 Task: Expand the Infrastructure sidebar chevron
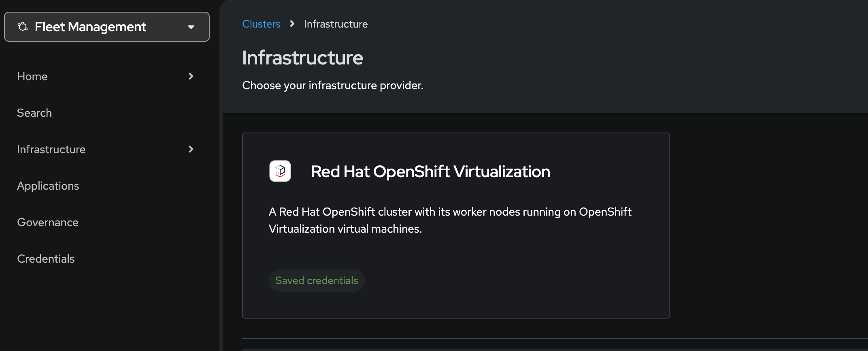click(x=191, y=149)
